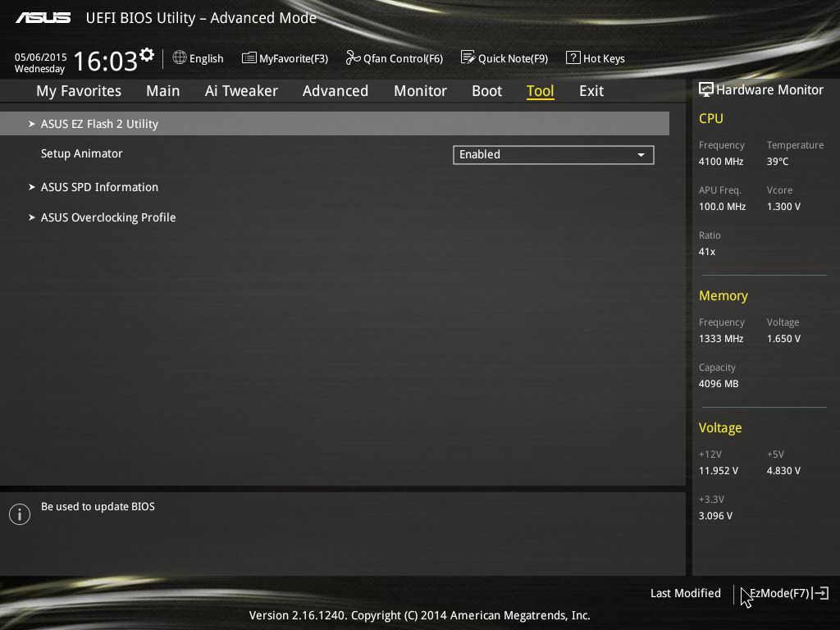Go to the Boot tab
This screenshot has height=630, width=840.
tap(487, 91)
